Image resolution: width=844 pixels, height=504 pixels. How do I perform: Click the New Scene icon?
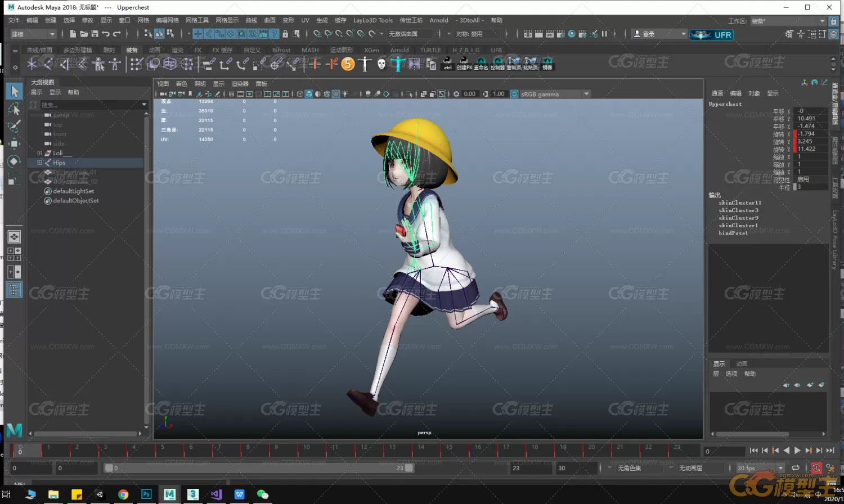pyautogui.click(x=73, y=34)
